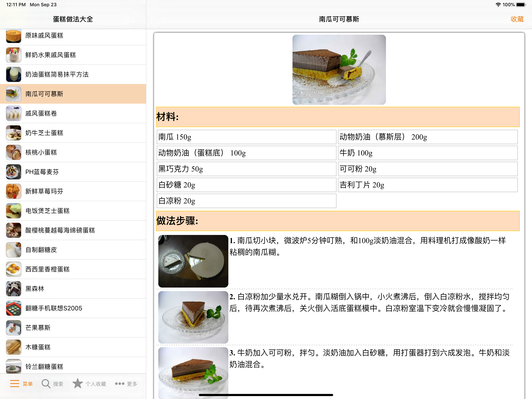Tap the main mousse cake photo

pyautogui.click(x=339, y=70)
